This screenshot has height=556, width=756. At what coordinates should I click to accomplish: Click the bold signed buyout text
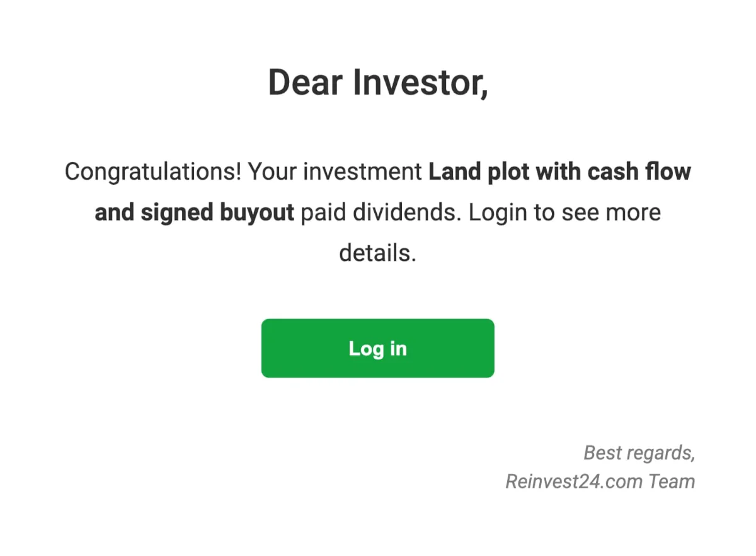217,213
